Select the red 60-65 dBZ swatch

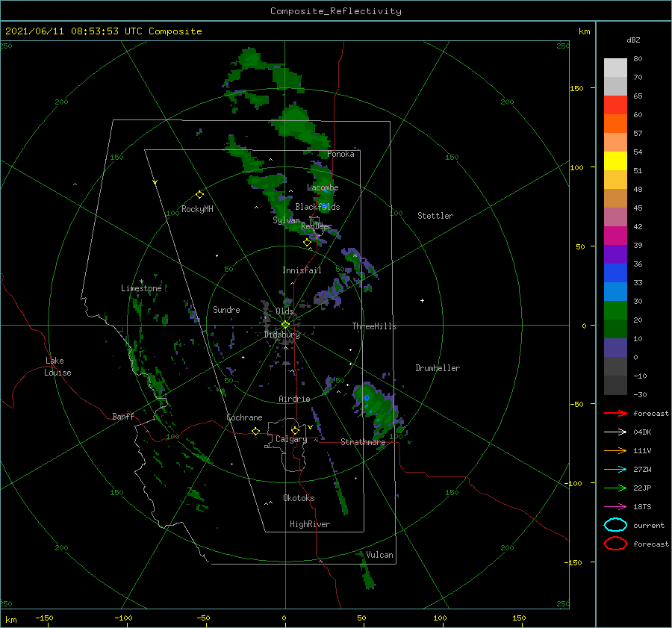(615, 105)
